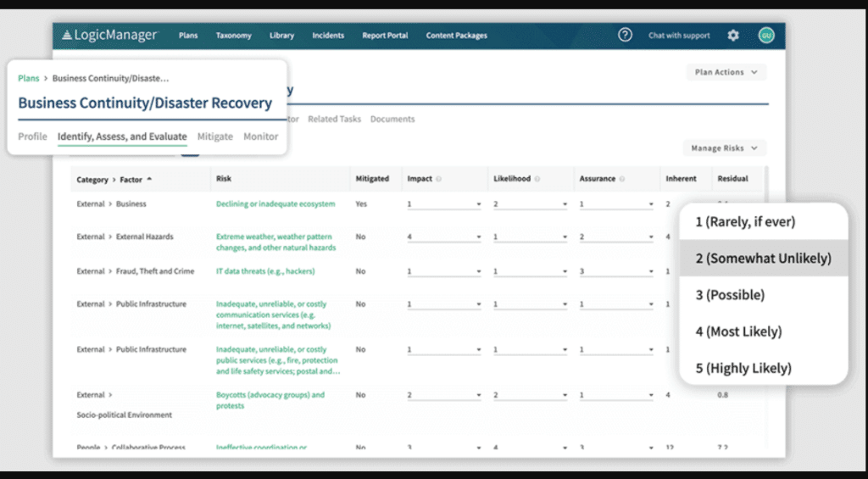Click the LogicManager logo

pyautogui.click(x=109, y=35)
